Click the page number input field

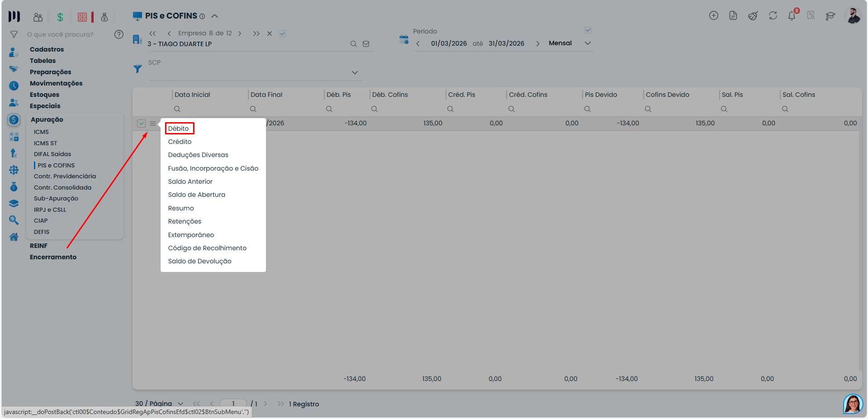[x=233, y=404]
